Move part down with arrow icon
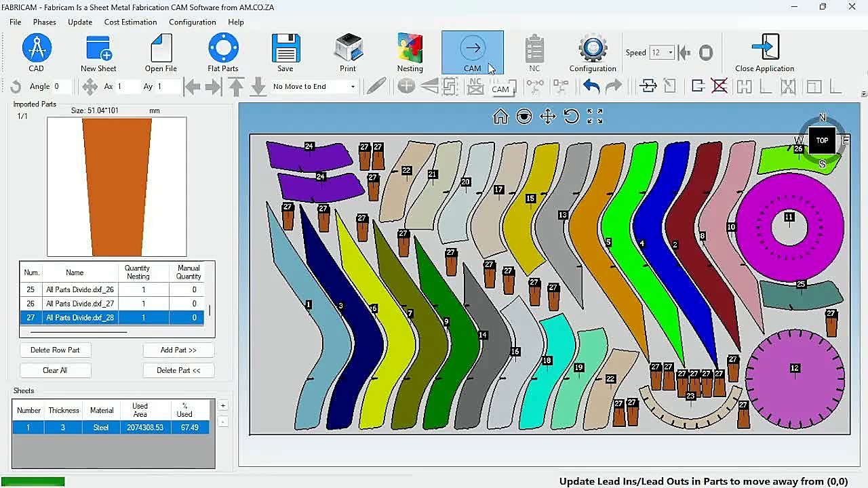This screenshot has height=488, width=868. 258,86
